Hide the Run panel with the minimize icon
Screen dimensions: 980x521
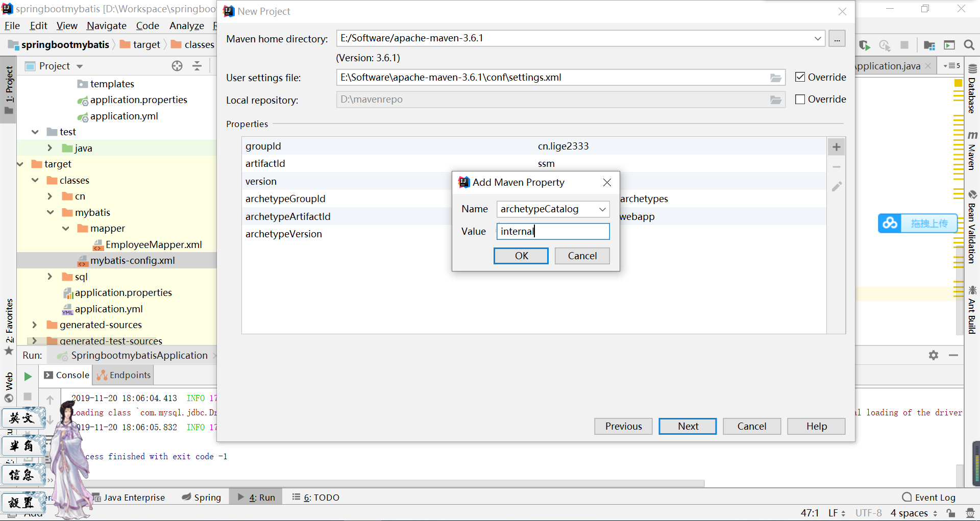coord(953,355)
